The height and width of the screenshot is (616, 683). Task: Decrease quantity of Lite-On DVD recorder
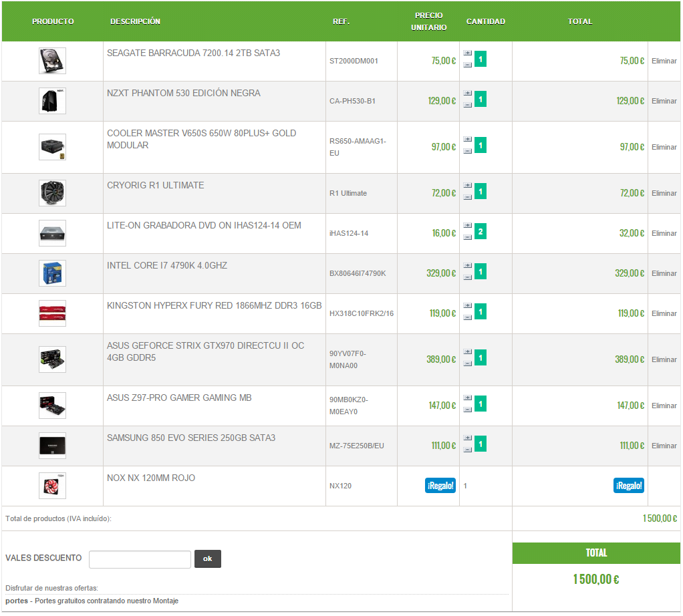tap(467, 237)
